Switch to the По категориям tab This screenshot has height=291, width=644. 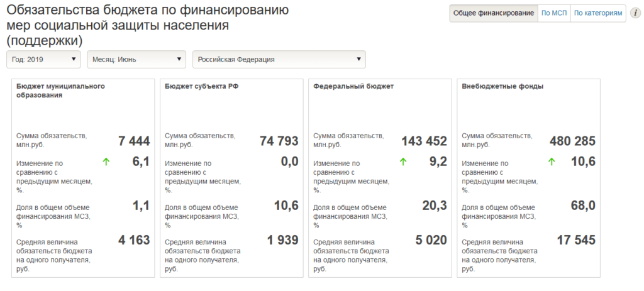[x=598, y=13]
